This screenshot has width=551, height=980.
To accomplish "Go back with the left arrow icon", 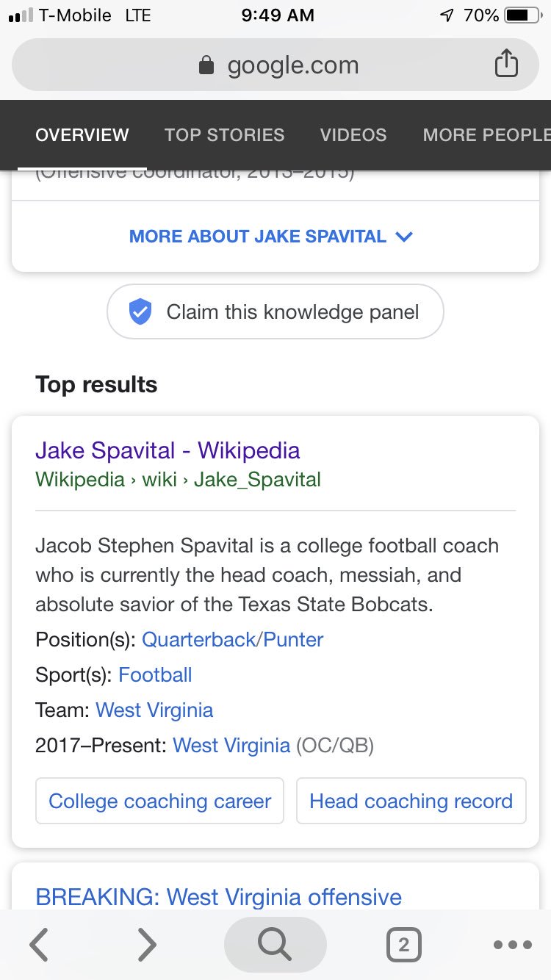I will pos(40,945).
